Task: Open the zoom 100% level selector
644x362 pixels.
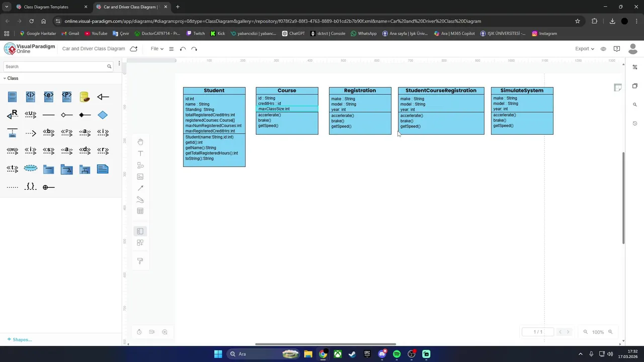Action: 598,332
